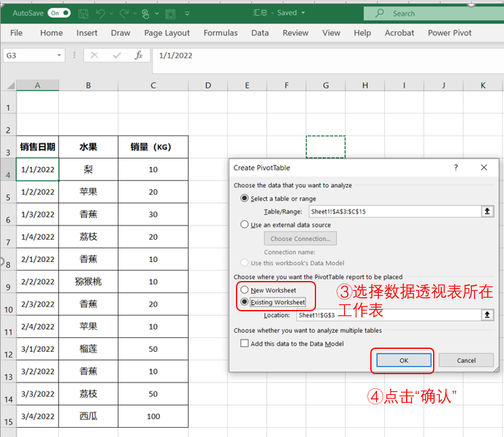Click the Location input field
The width and height of the screenshot is (504, 437).
click(x=389, y=315)
